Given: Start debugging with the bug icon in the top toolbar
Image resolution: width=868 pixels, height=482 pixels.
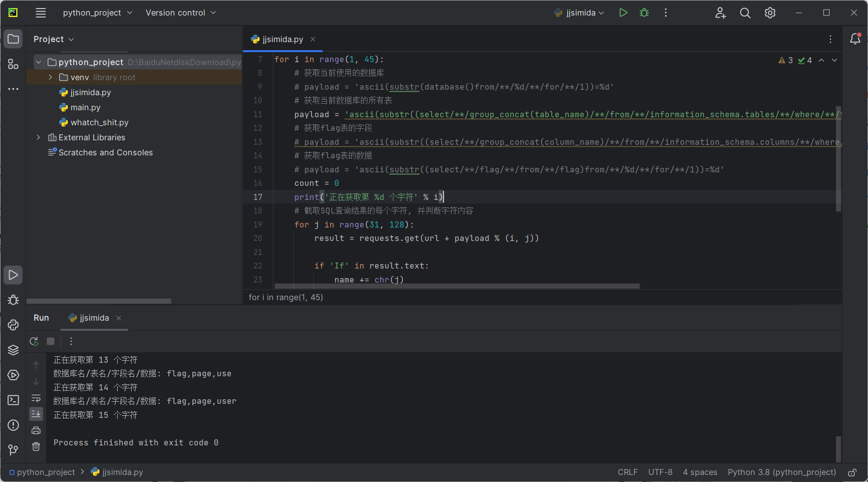Looking at the screenshot, I should 644,13.
